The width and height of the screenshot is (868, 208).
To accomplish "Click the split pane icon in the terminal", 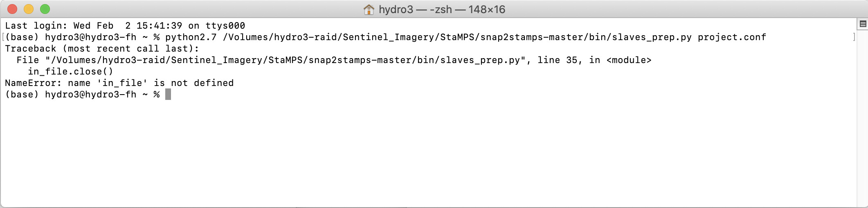I will pos(863,24).
